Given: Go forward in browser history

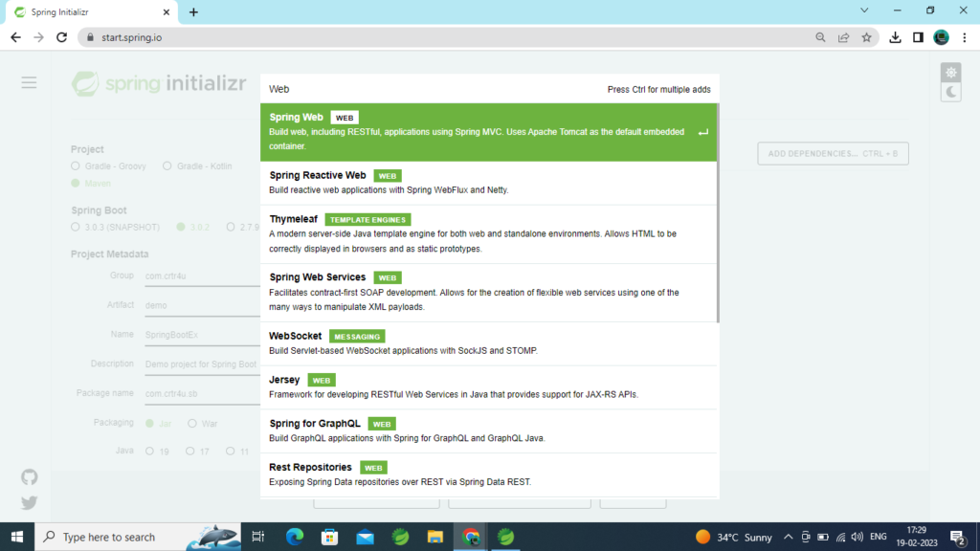Looking at the screenshot, I should [x=38, y=37].
